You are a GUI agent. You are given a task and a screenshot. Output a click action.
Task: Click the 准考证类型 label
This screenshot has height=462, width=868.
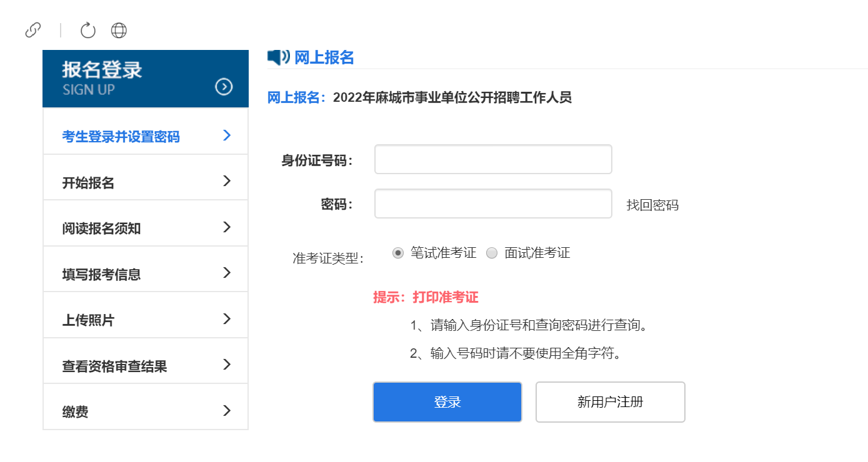[x=328, y=258]
